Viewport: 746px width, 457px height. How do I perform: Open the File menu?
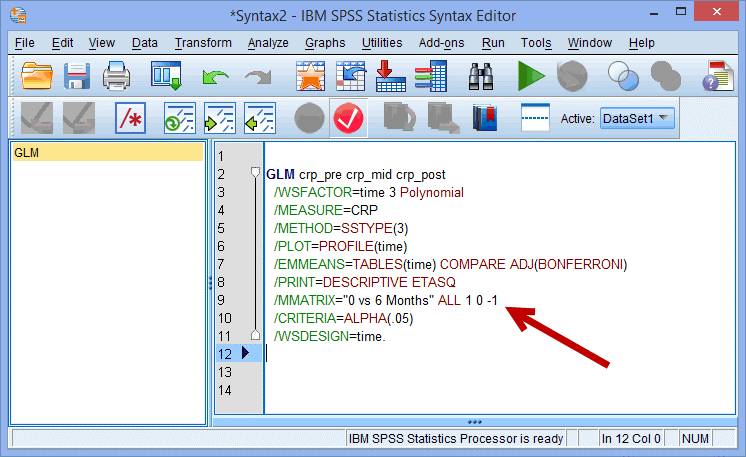[25, 43]
